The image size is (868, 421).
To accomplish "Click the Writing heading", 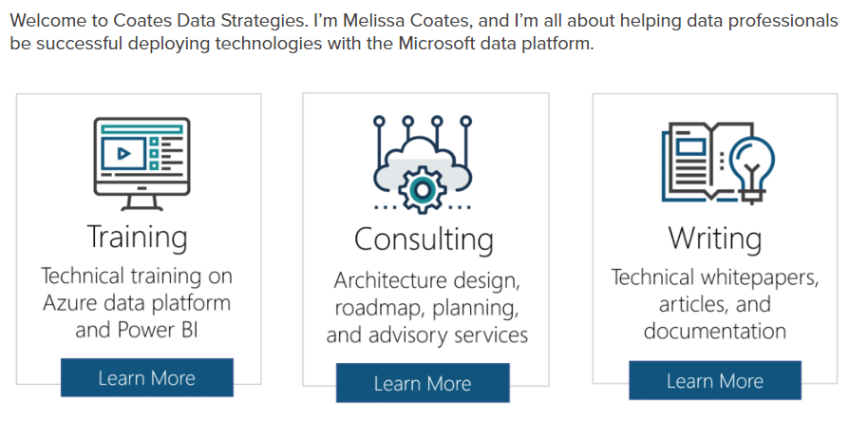I will point(714,237).
